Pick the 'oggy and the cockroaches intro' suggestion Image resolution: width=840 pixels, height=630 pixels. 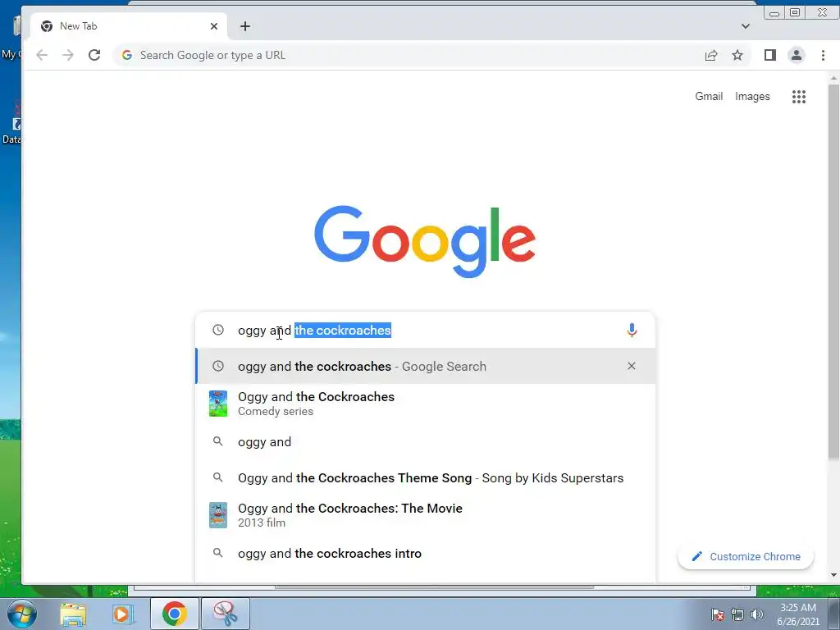[426, 554]
